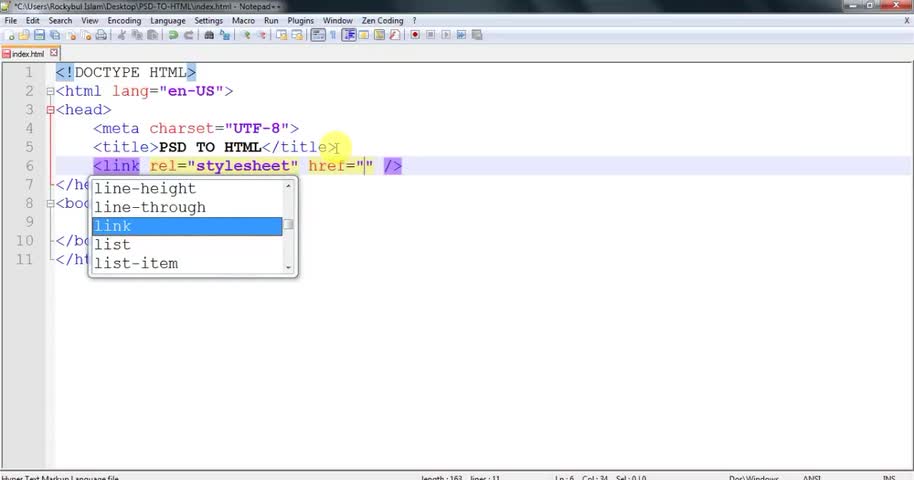
Task: Open the Zen Coding menu
Action: [x=382, y=20]
